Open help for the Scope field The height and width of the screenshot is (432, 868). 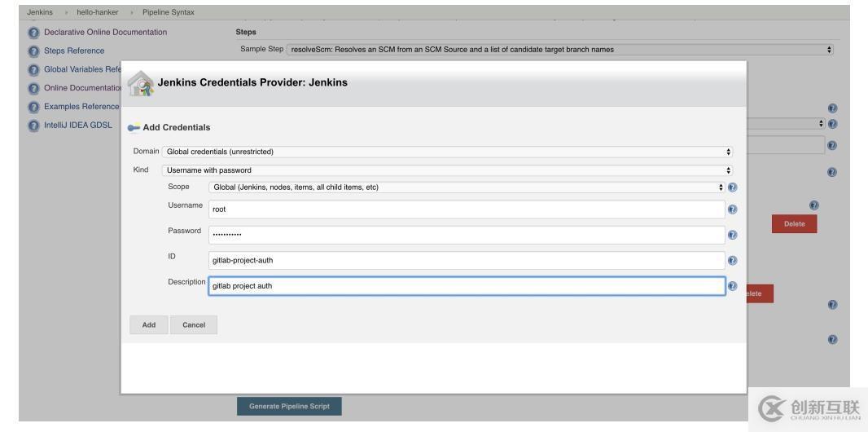pyautogui.click(x=732, y=187)
